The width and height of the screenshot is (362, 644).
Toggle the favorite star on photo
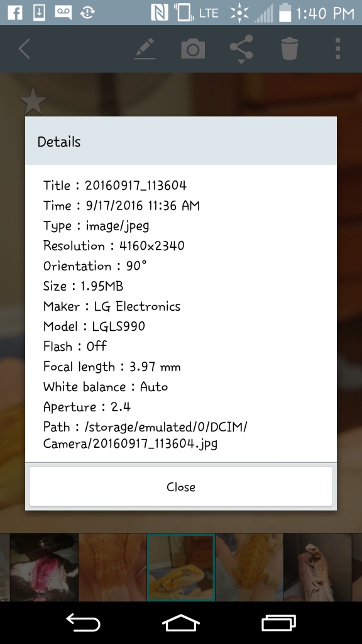(33, 101)
